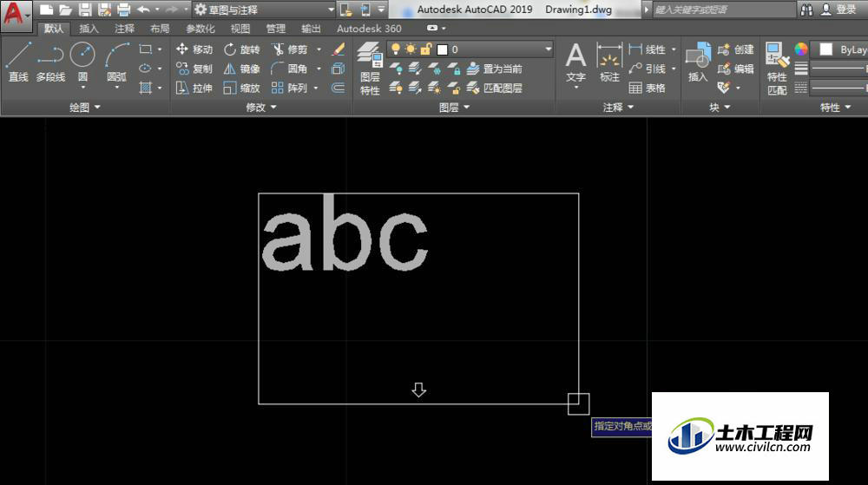Screen dimensions: 868x485
Task: Open the Insert (插入) ribbon tab
Action: point(89,29)
